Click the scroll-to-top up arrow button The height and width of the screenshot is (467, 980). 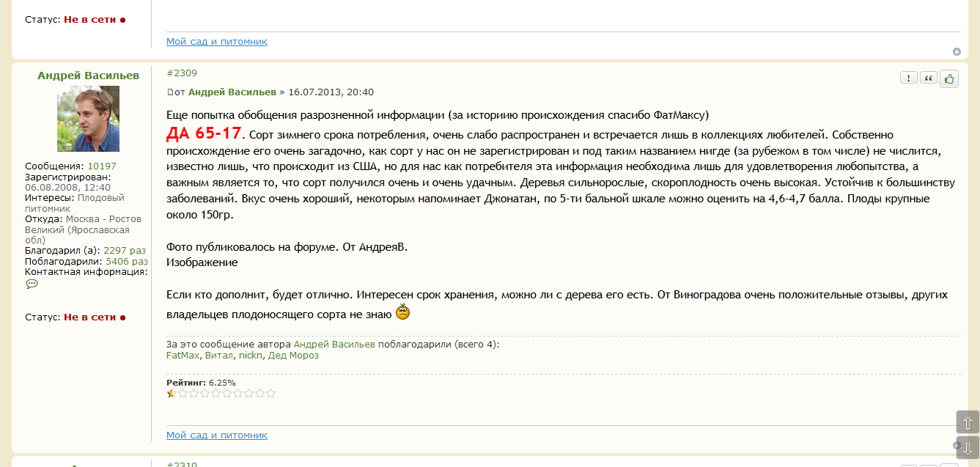[x=968, y=423]
